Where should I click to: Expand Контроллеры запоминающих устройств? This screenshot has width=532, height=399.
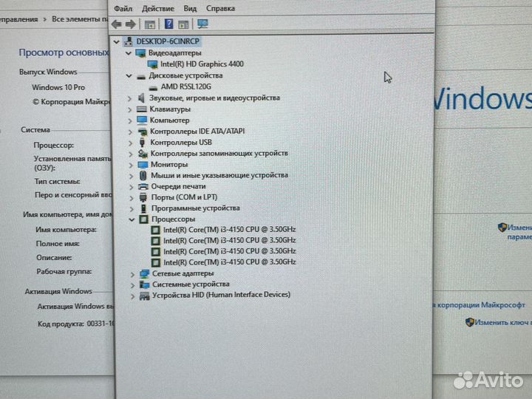pyautogui.click(x=131, y=154)
